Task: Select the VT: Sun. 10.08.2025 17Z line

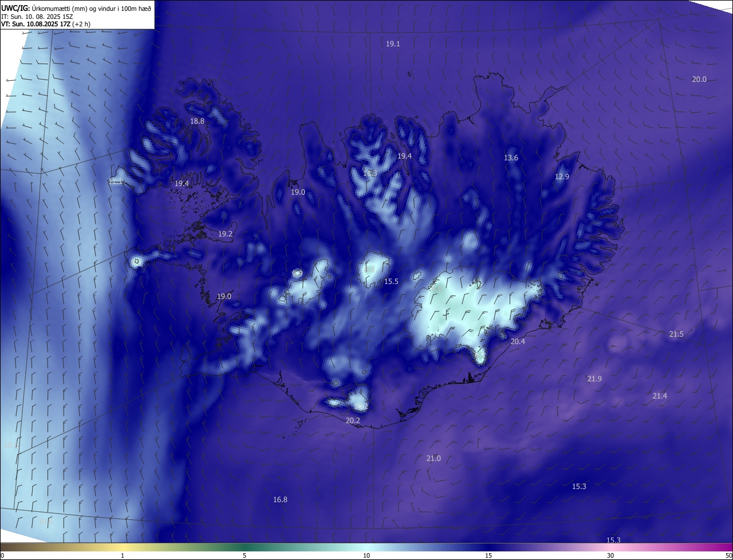Action: (x=46, y=24)
